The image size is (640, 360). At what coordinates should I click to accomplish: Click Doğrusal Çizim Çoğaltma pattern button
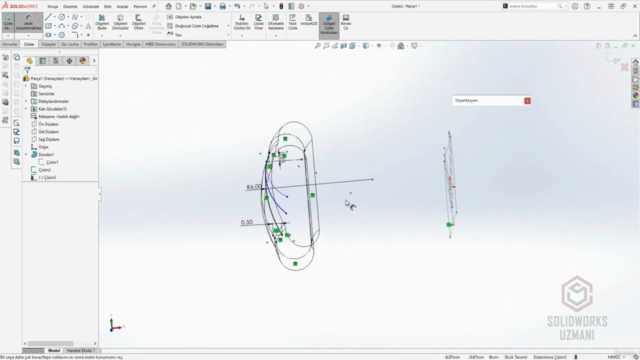[193, 26]
